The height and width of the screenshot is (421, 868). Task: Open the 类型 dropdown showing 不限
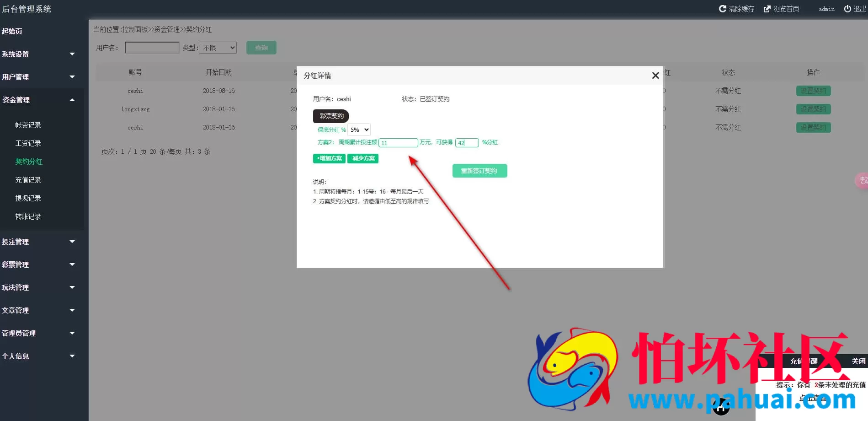[218, 48]
